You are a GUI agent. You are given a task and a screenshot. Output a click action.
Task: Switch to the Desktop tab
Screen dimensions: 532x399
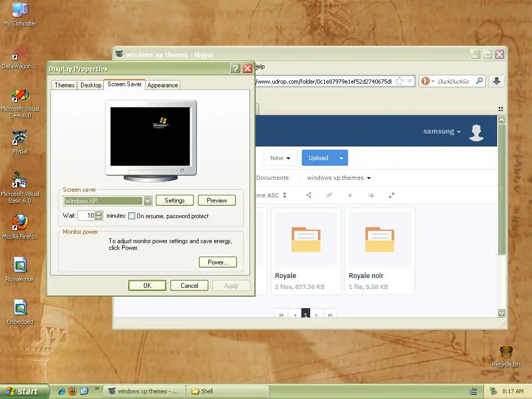coord(90,85)
